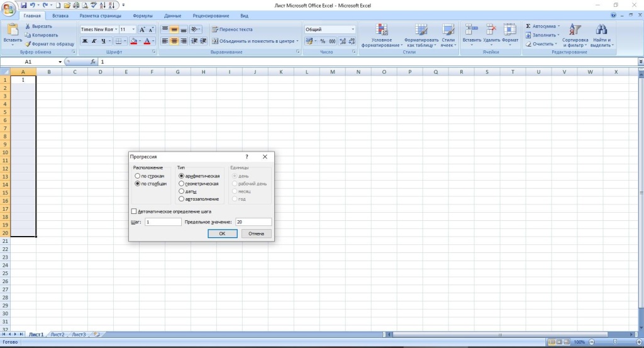Click the center text alignment icon
The image size is (644, 348).
click(x=174, y=41)
